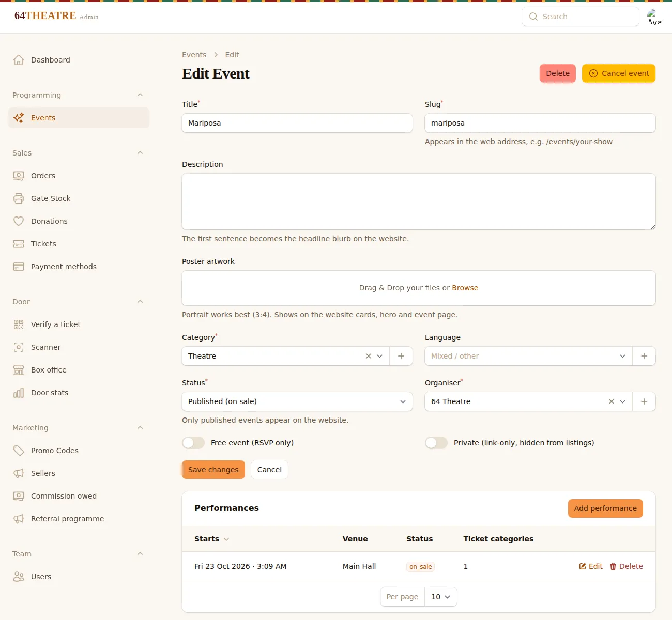Screen dimensions: 672x620
Task: Click the Payment methods card icon
Action: 19,267
